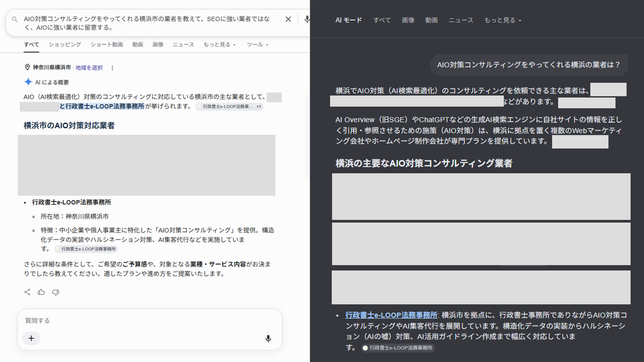Open 画像 tab in dark panel
Image resolution: width=644 pixels, height=362 pixels.
pyautogui.click(x=408, y=20)
